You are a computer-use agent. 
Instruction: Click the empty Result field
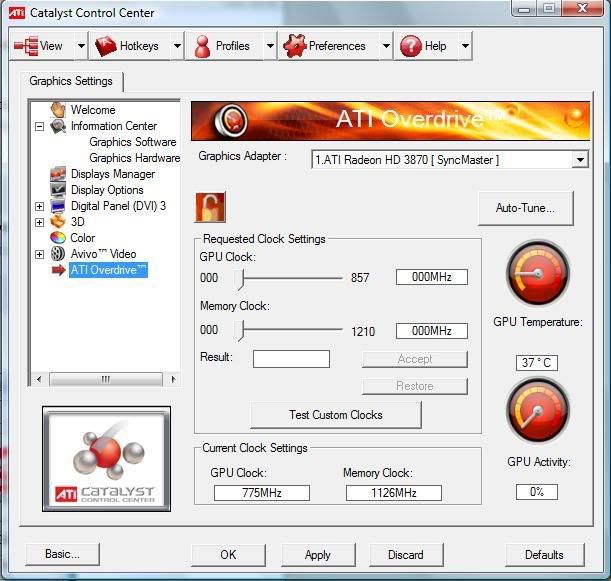(291, 358)
